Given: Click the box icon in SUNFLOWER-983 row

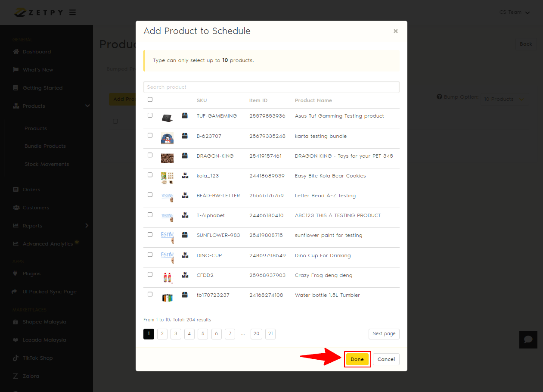Looking at the screenshot, I should tap(185, 235).
